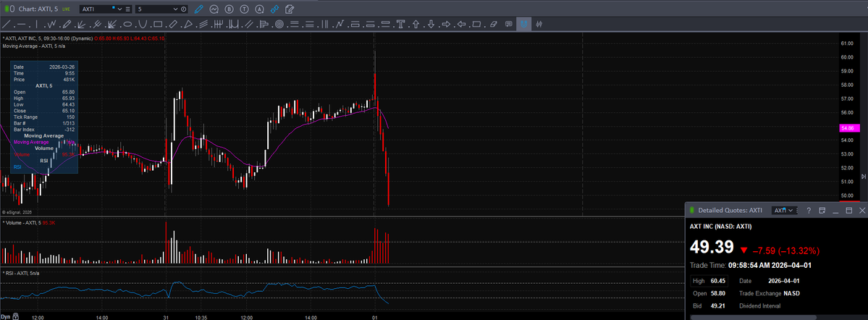Toggle the magnet snap mode
This screenshot has height=320, width=868.
[x=523, y=25]
